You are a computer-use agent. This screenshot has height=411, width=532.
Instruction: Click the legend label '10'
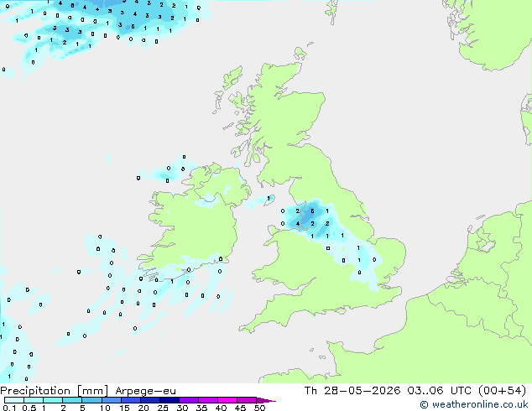pos(105,408)
